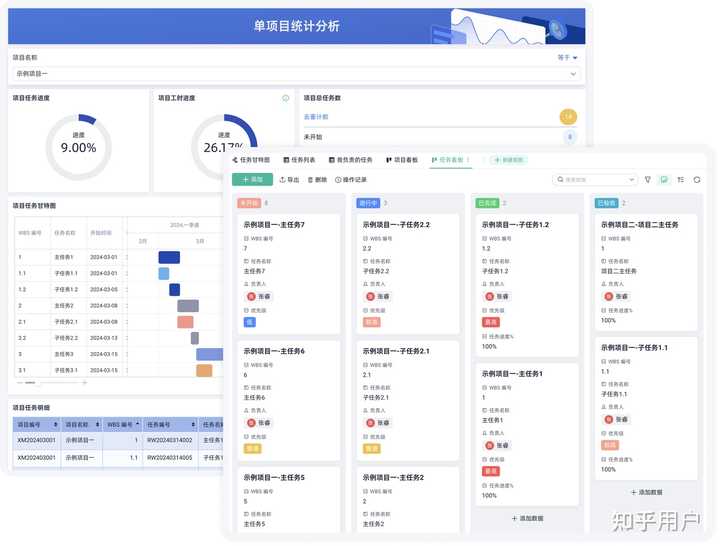The width and height of the screenshot is (720, 546).
Task: Open card 示例项目一-主任务2
Action: click(x=408, y=500)
